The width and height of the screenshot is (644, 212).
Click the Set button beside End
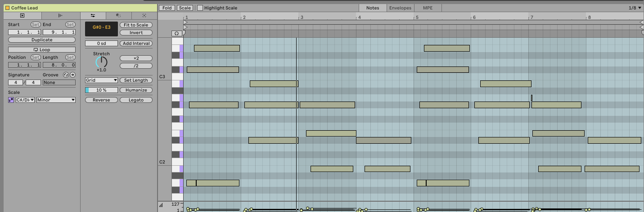coord(70,24)
